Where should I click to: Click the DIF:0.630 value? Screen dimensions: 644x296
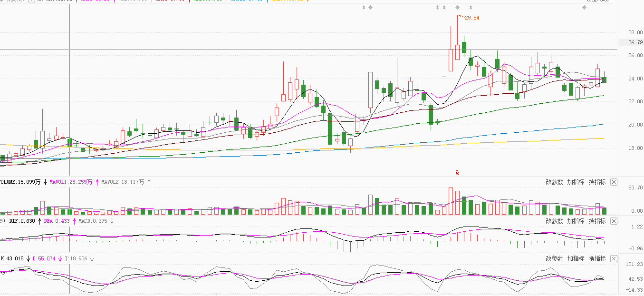click(x=22, y=221)
